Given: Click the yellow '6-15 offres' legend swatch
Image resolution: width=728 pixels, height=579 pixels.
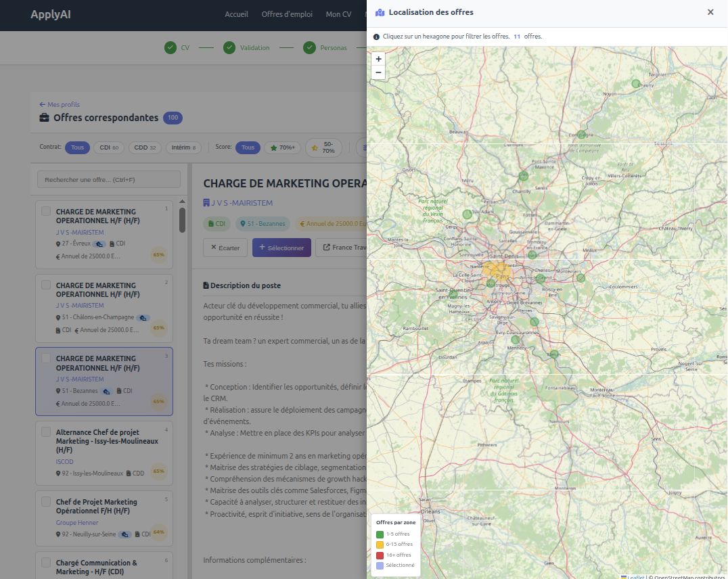Looking at the screenshot, I should [380, 544].
